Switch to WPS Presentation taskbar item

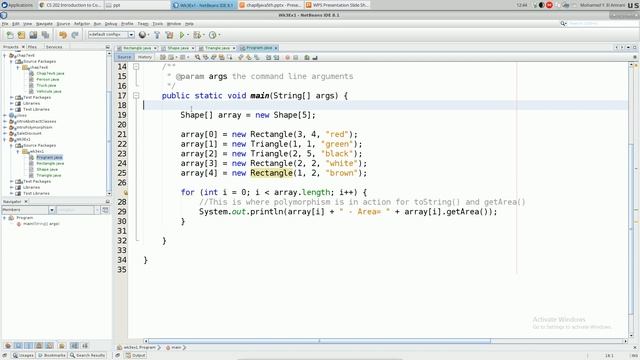click(337, 5)
